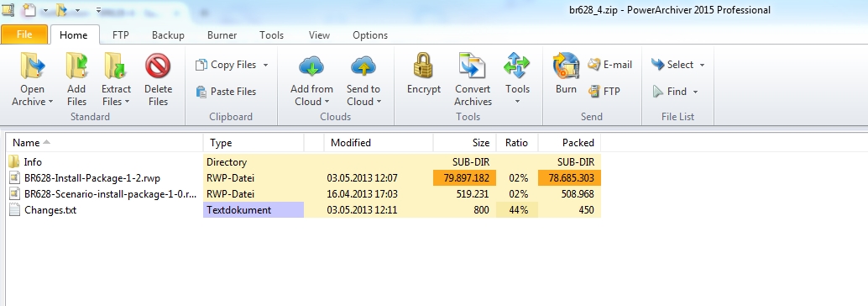
Task: Open the ribbon Tools button dropdown arrow
Action: pos(517,102)
